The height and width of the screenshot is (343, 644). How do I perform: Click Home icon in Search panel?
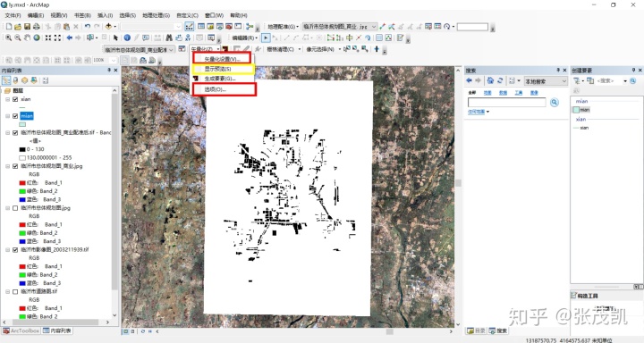pyautogui.click(x=490, y=80)
